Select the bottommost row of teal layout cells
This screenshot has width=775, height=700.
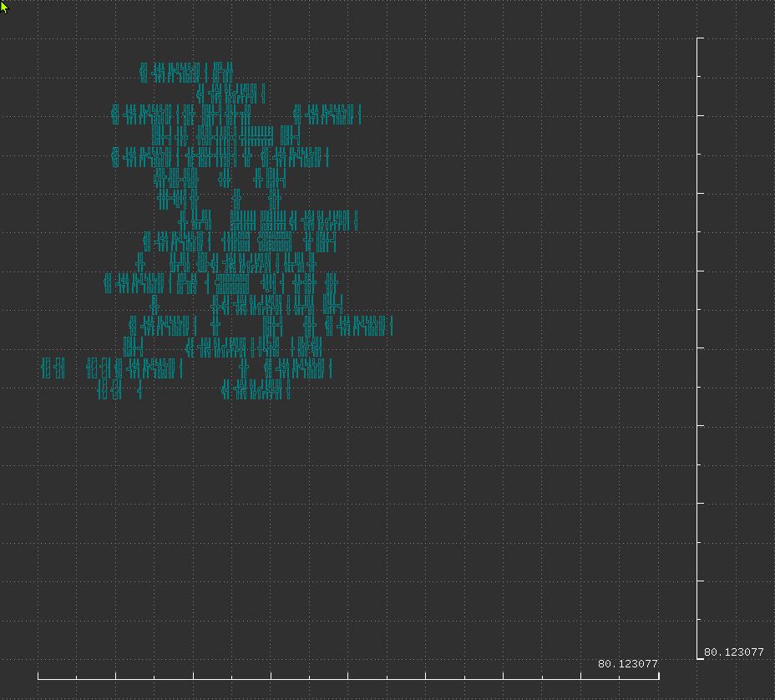[193, 389]
